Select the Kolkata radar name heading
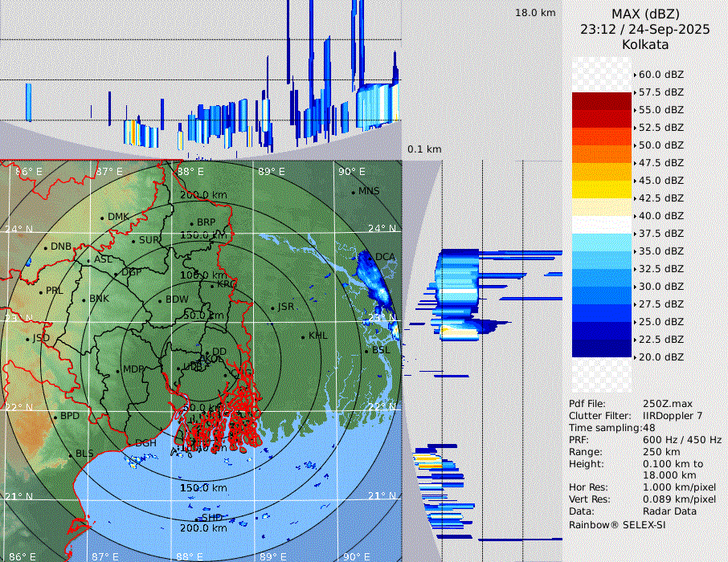728x562 pixels. pos(644,44)
